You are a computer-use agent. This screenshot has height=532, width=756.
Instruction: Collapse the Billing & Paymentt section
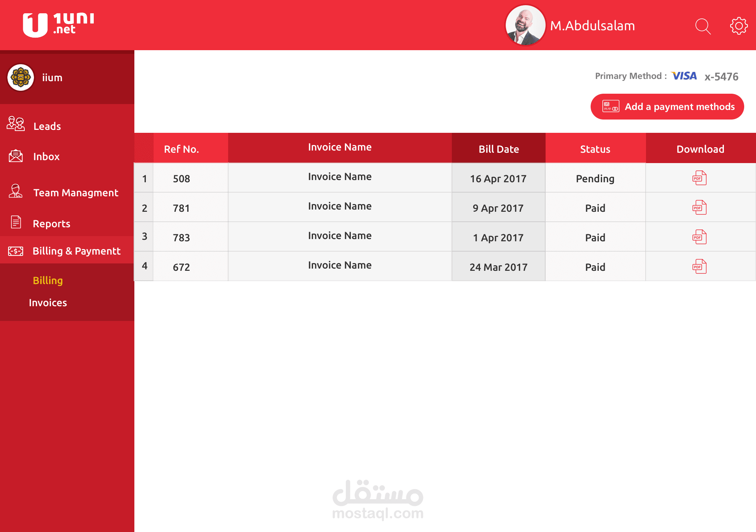pyautogui.click(x=76, y=251)
